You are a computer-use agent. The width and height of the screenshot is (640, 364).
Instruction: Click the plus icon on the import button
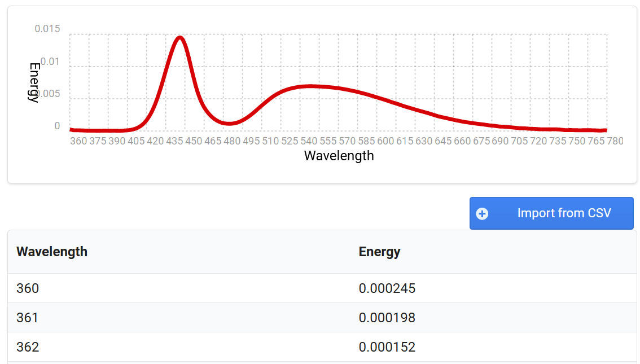point(482,213)
